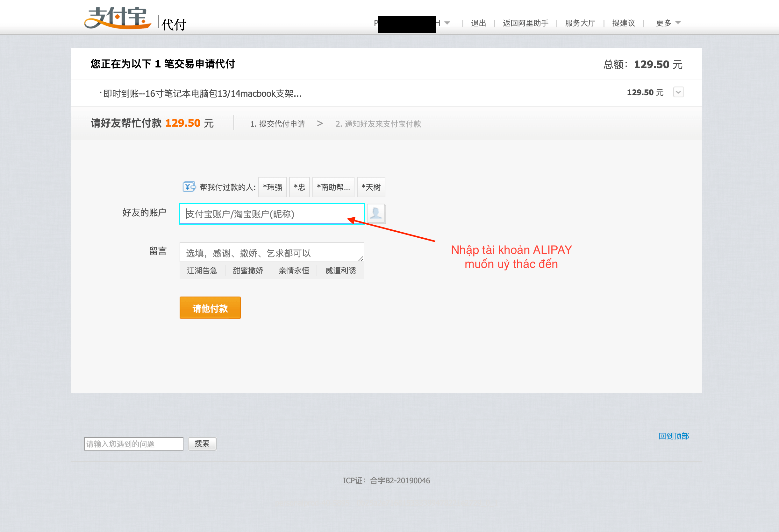Click the 帮我付过款的人 label

pyautogui.click(x=228, y=187)
